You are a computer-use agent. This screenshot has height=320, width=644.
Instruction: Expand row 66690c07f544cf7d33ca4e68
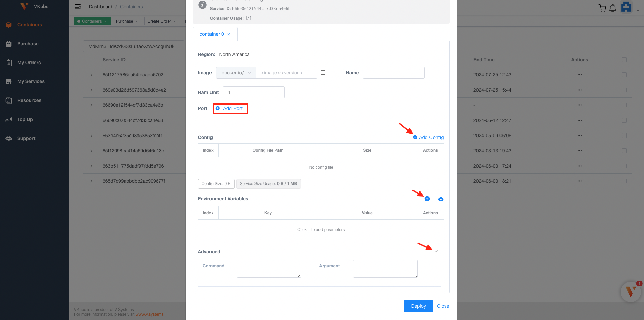(91, 120)
